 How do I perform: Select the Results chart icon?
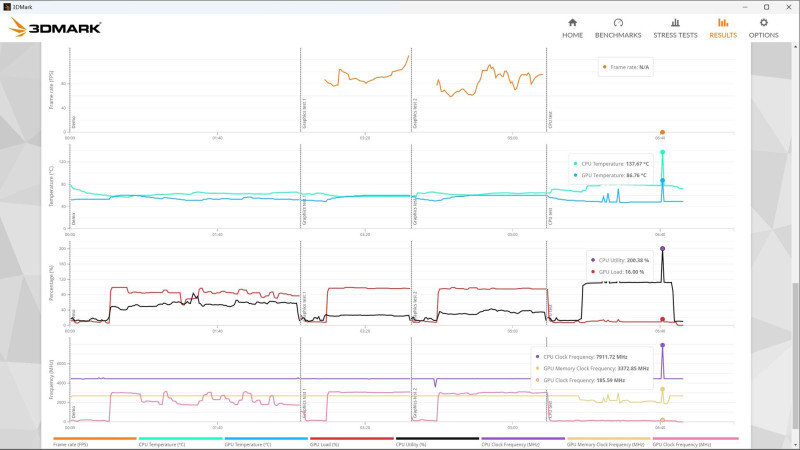coord(723,22)
